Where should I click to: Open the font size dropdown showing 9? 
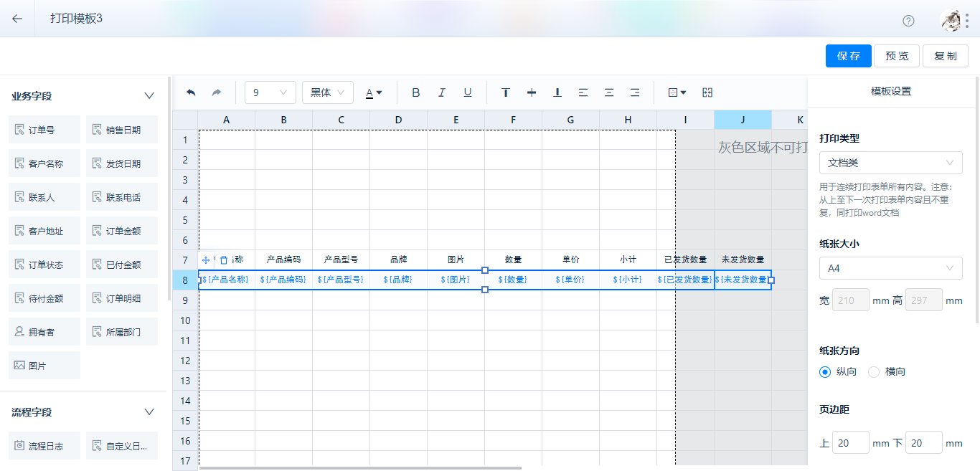coord(270,92)
